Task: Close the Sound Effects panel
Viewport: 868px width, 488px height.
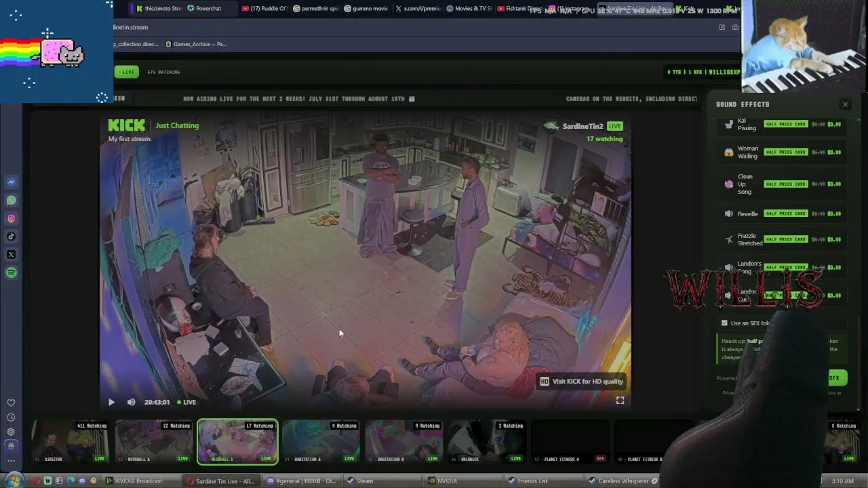Action: 845,104
